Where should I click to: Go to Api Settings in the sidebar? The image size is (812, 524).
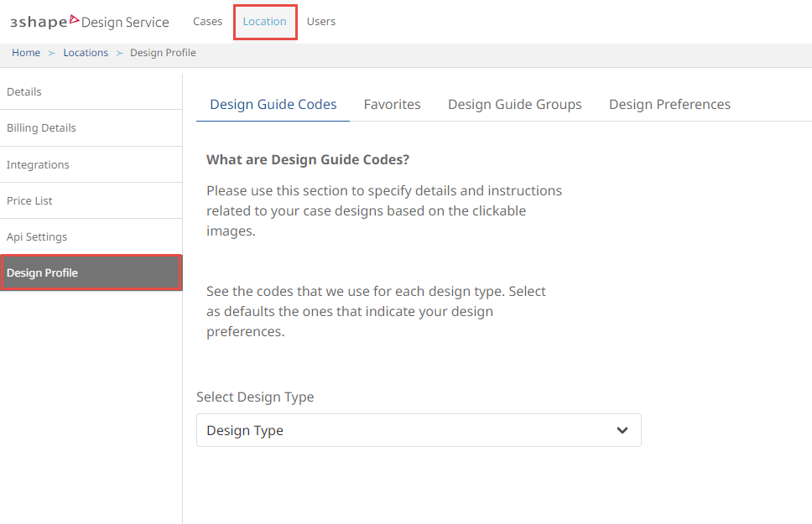pos(37,236)
